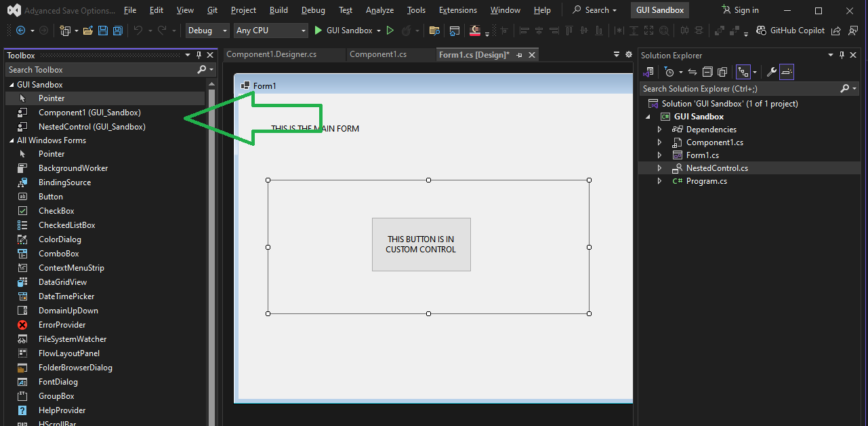The height and width of the screenshot is (426, 868).
Task: Collapse the GUI Sandbox project node
Action: [648, 117]
